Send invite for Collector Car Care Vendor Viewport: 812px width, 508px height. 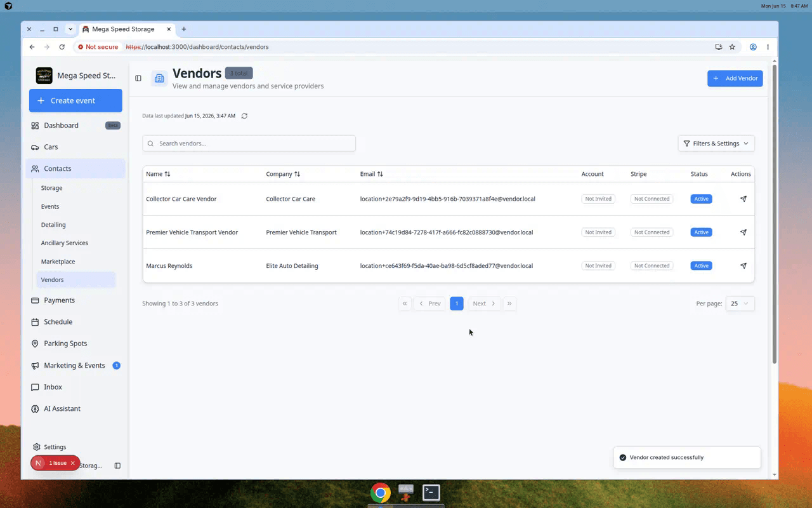tap(743, 199)
